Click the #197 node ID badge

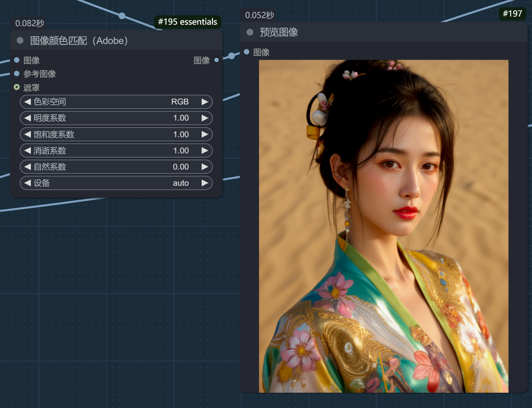tap(512, 13)
